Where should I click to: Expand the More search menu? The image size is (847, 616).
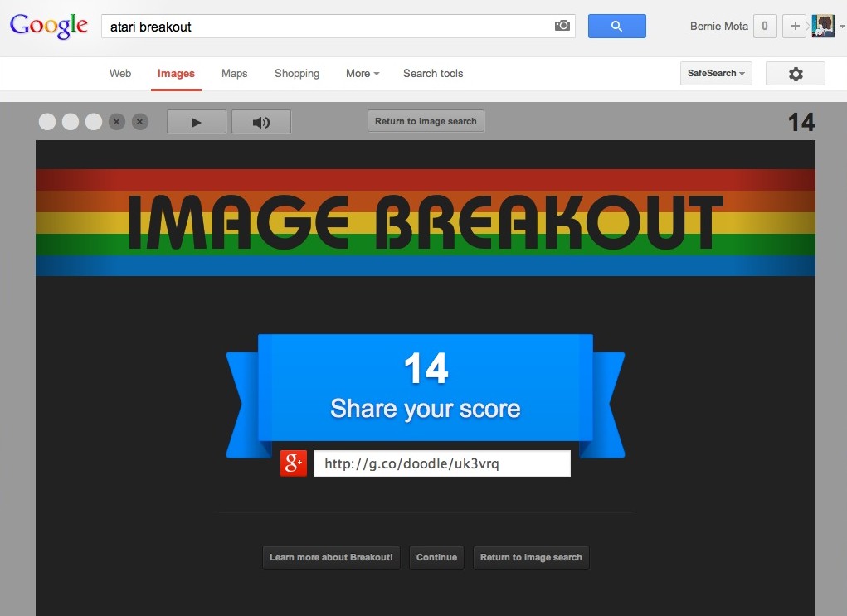point(363,73)
